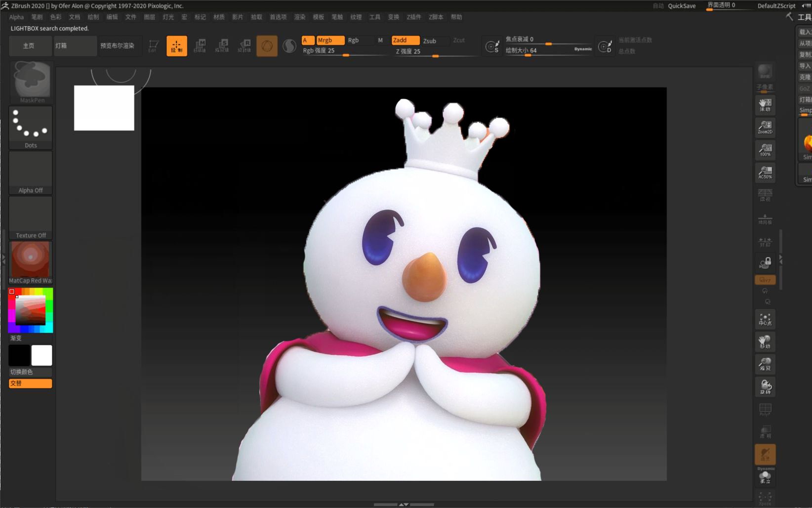812x508 pixels.
Task: Click the BPR render icon
Action: coord(765,72)
